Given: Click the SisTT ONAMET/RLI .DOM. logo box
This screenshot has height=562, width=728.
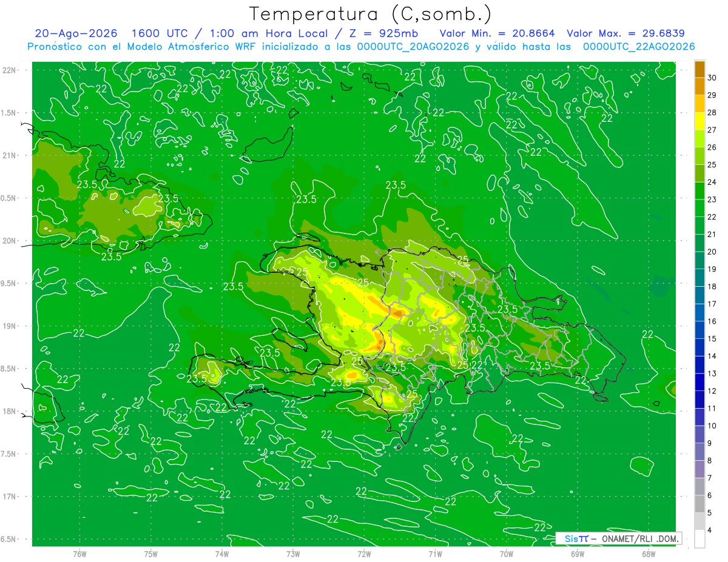Looking at the screenshot, I should (x=618, y=538).
